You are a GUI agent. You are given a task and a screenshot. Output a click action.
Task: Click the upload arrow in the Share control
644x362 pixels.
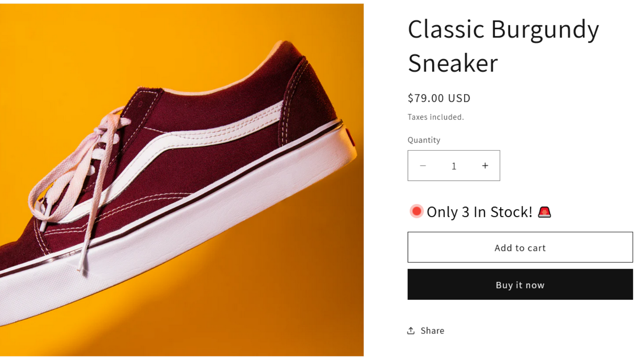411,330
